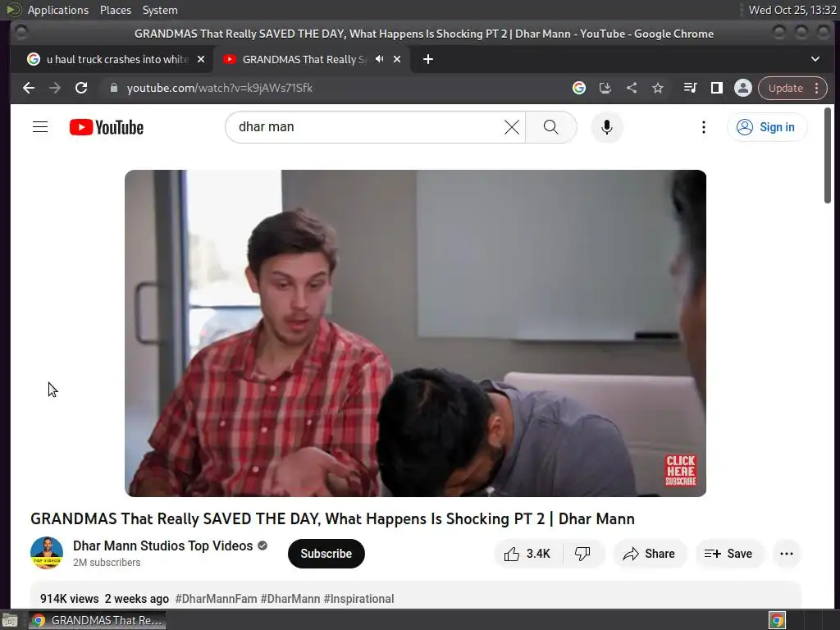The image size is (840, 630).
Task: Open the YouTube guide hamburger menu
Action: pyautogui.click(x=40, y=127)
